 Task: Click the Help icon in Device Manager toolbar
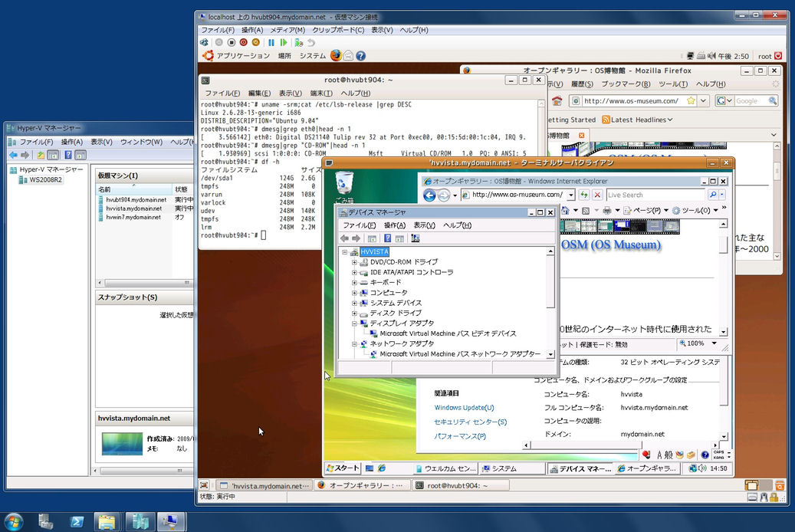(x=387, y=238)
